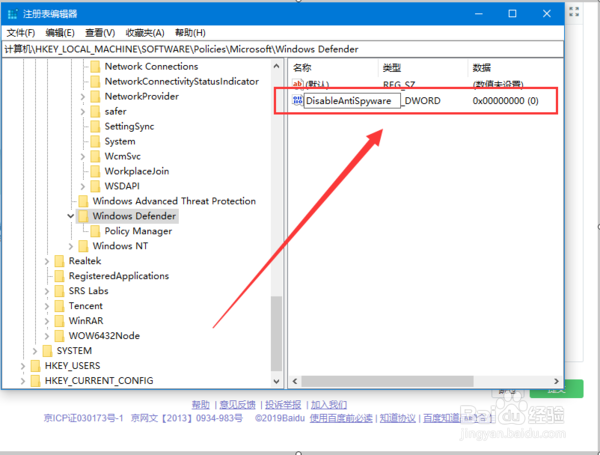Expand the Tencent key
This screenshot has height=455, width=600.
click(x=47, y=306)
